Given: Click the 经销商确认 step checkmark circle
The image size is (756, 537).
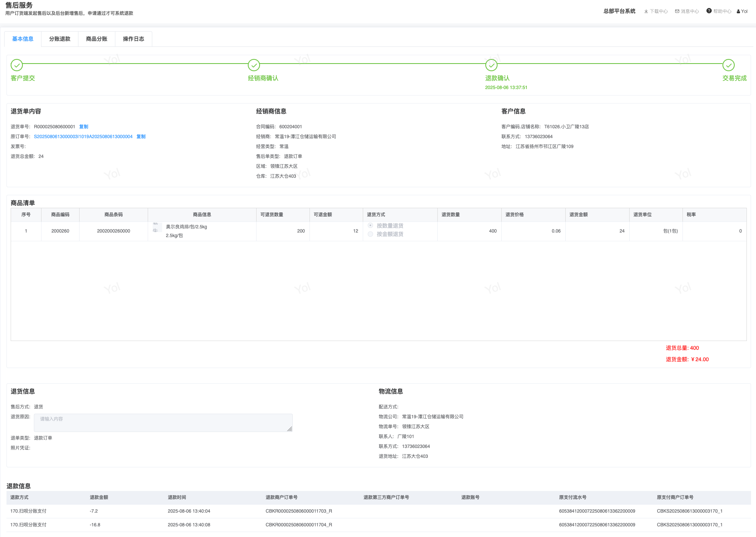Looking at the screenshot, I should pyautogui.click(x=254, y=65).
